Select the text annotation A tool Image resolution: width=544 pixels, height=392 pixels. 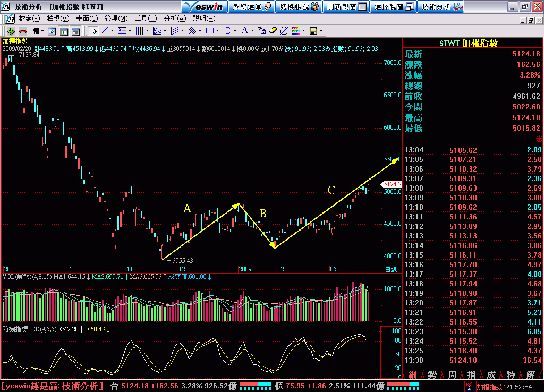coord(244,31)
